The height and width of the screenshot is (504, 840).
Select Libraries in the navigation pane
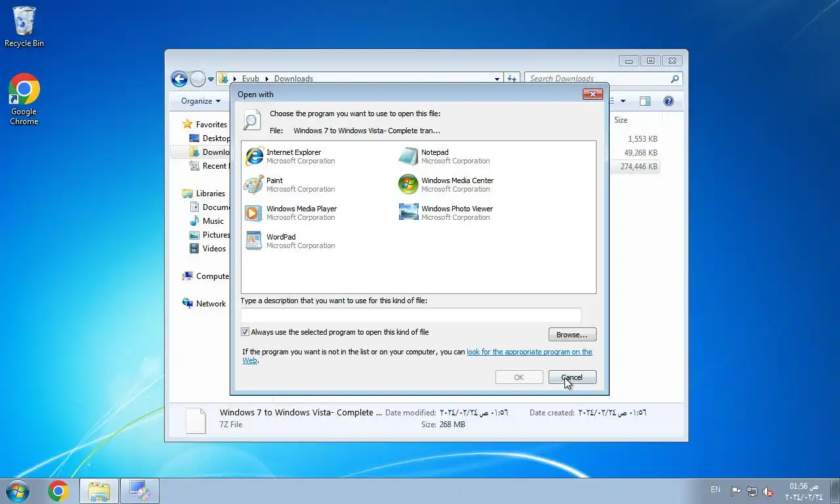[x=204, y=194]
